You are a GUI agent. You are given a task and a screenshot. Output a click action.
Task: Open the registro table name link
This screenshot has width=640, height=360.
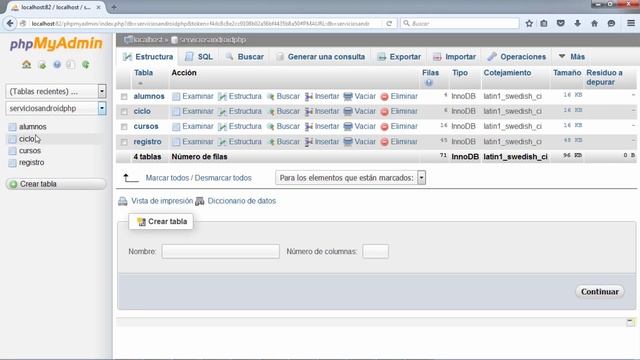(x=147, y=142)
